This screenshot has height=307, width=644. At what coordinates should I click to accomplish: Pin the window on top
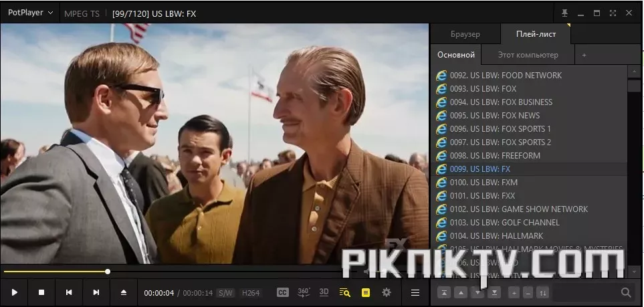coord(564,13)
